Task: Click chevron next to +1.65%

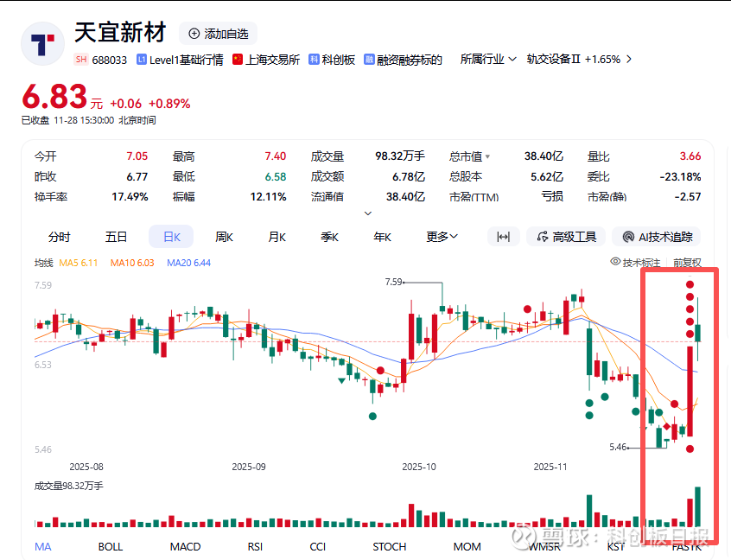Action: [629, 60]
